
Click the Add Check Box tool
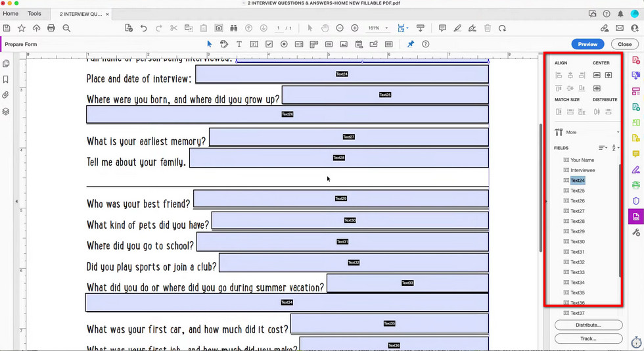point(269,44)
